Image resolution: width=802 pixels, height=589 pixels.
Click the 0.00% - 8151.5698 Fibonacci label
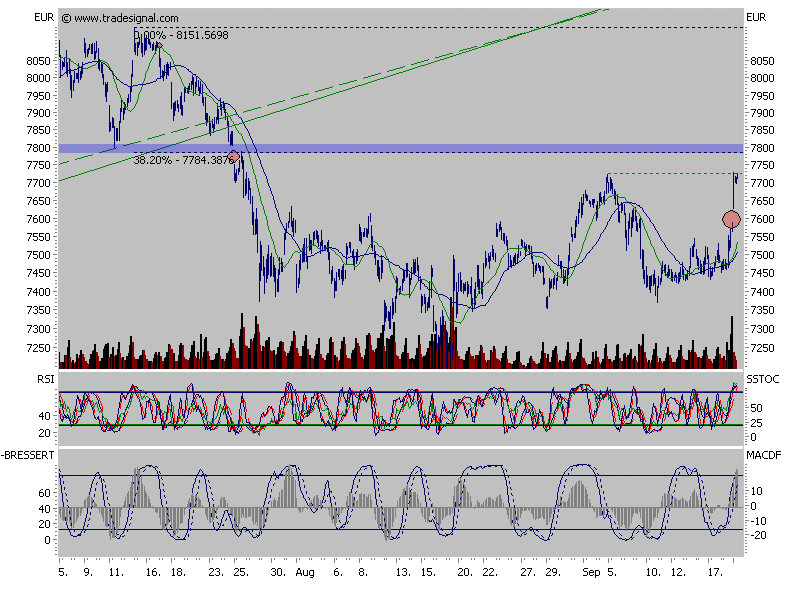point(182,35)
